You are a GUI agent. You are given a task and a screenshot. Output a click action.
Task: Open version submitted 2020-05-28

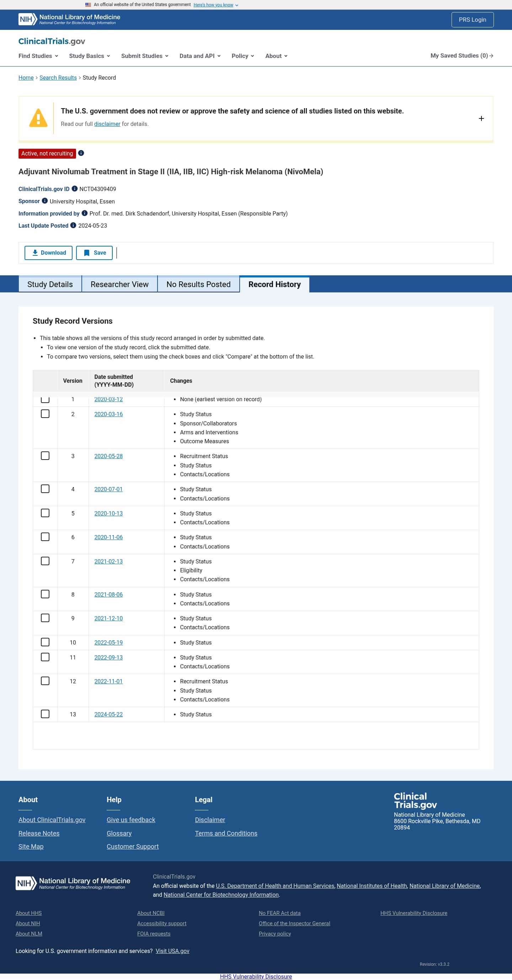coord(108,456)
